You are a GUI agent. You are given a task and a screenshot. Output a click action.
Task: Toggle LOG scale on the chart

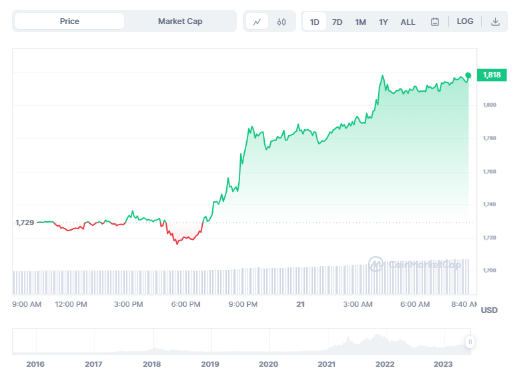(465, 21)
